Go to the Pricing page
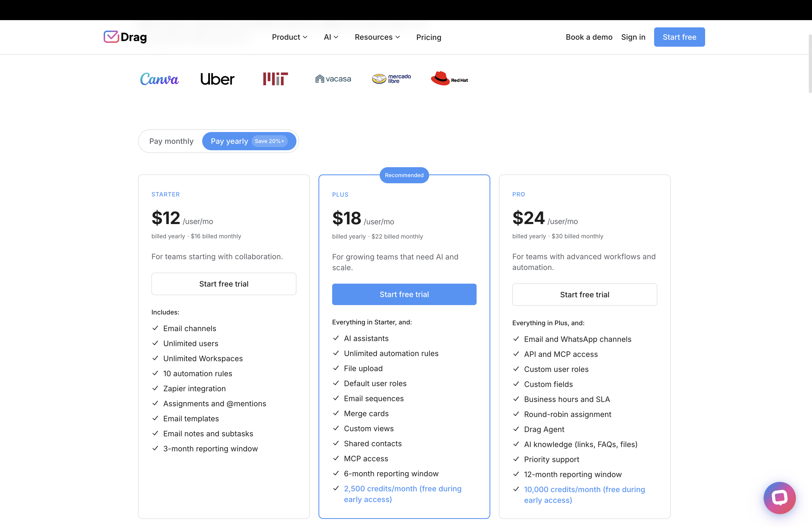 [429, 37]
